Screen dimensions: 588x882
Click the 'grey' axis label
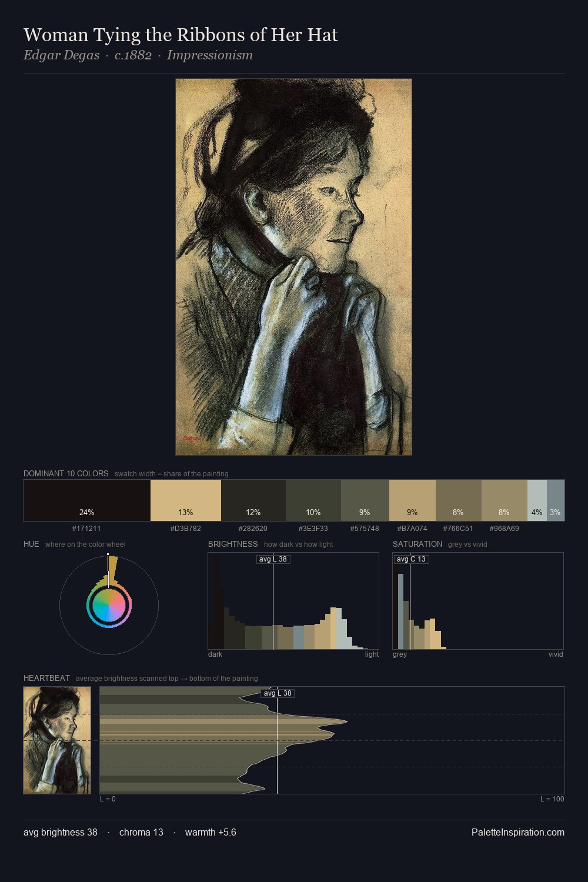point(400,654)
